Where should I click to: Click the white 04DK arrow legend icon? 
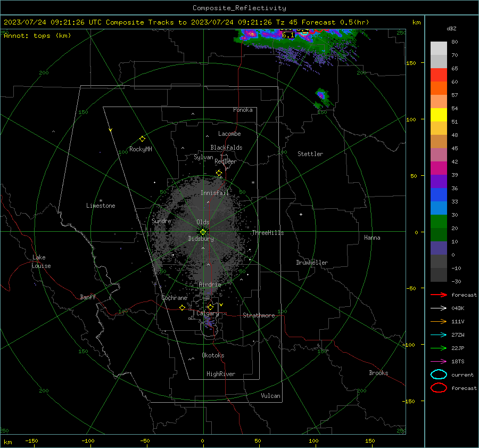tap(439, 308)
